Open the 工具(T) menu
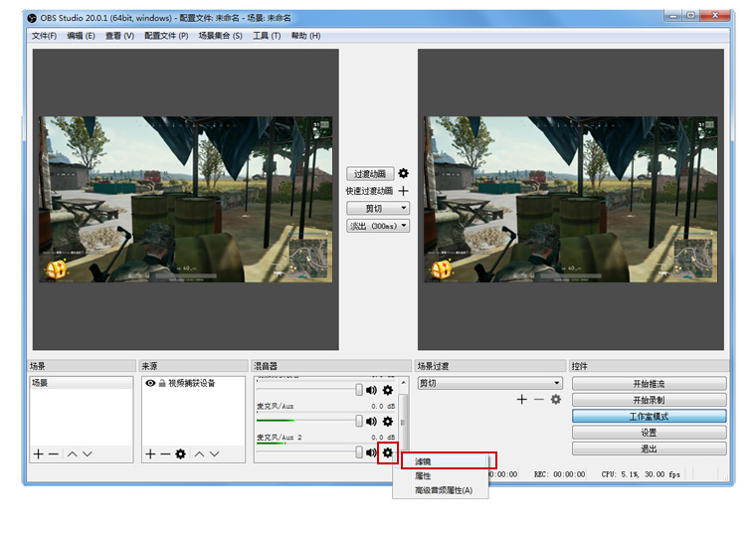The image size is (756, 540). 267,36
